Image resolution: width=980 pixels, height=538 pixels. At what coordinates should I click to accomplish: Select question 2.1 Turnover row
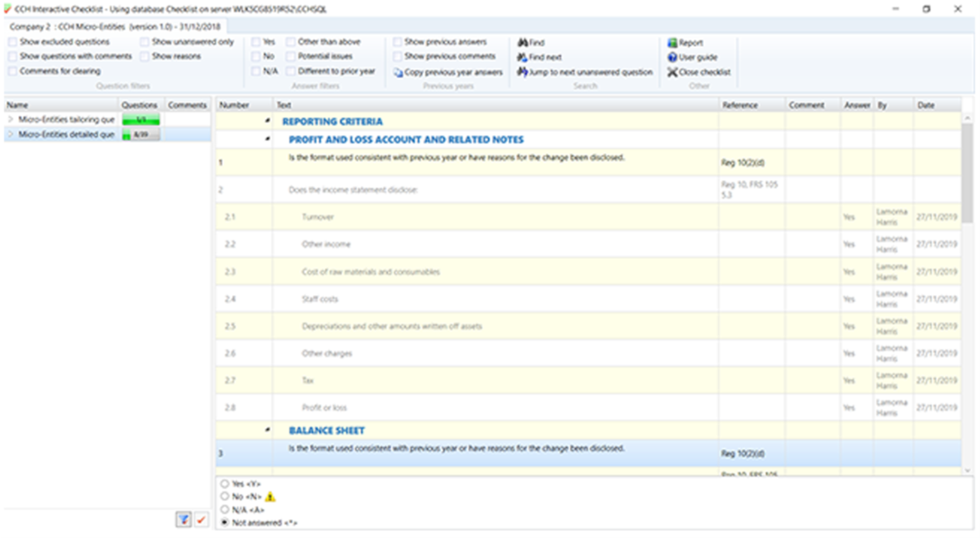click(468, 217)
